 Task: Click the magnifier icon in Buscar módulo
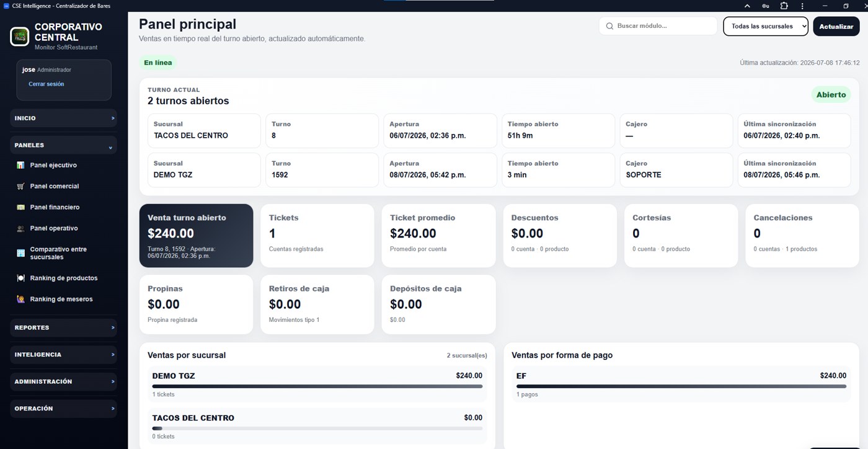point(609,26)
